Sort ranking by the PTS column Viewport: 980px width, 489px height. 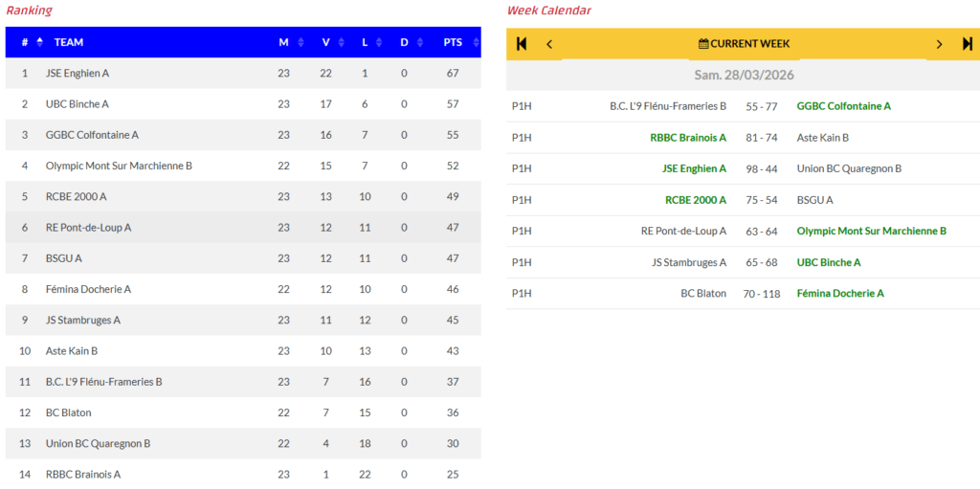[453, 42]
